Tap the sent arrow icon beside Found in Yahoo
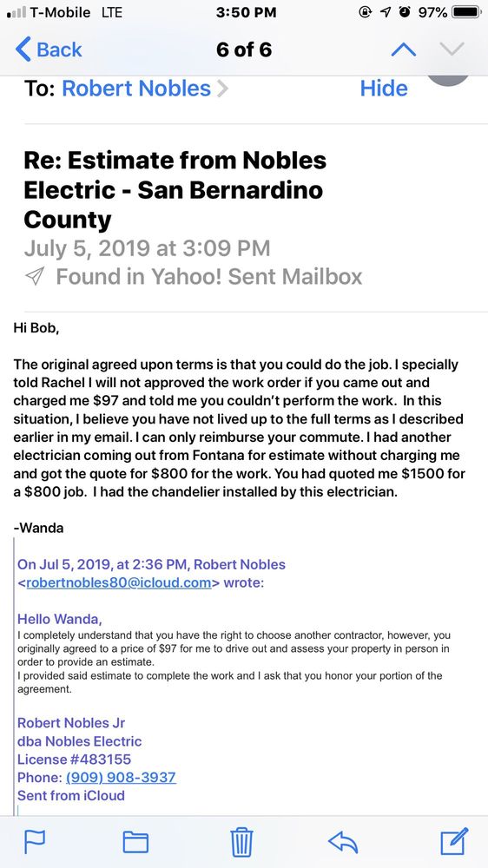The width and height of the screenshot is (488, 868). (35, 276)
